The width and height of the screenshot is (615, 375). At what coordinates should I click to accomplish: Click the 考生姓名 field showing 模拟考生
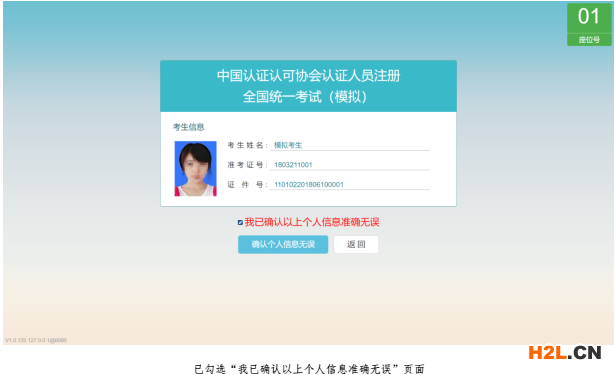click(349, 145)
